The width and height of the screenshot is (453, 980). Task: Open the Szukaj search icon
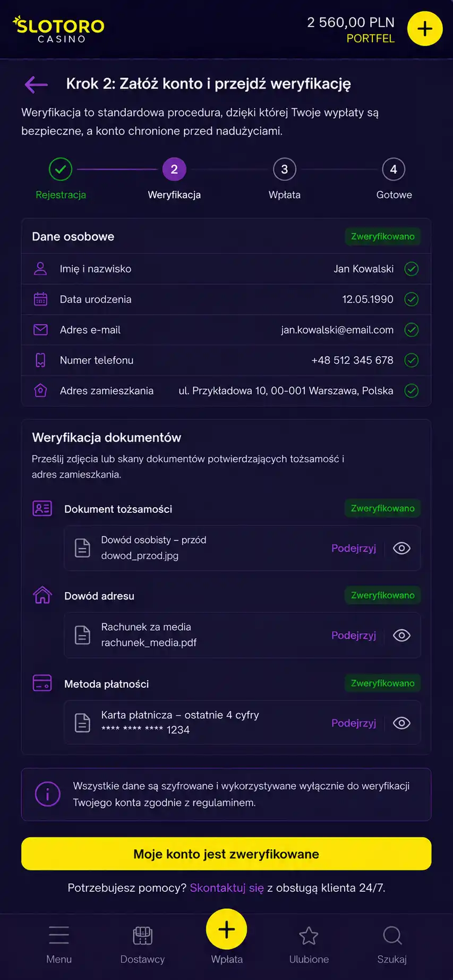[392, 935]
